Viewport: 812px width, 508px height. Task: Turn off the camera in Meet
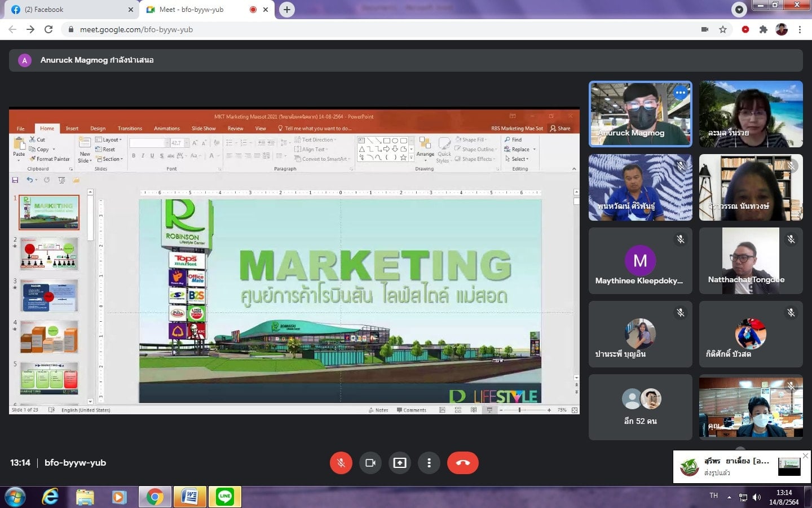(370, 463)
